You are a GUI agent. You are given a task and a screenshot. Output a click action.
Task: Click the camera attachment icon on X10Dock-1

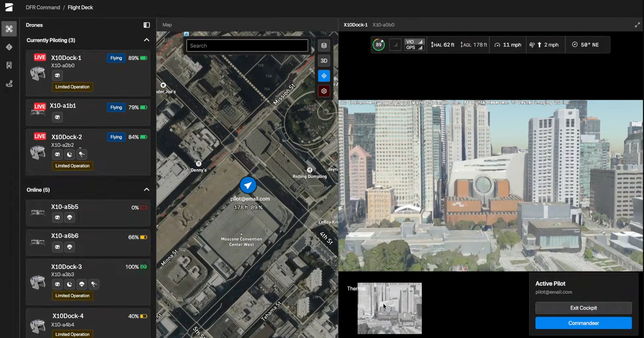pyautogui.click(x=57, y=75)
